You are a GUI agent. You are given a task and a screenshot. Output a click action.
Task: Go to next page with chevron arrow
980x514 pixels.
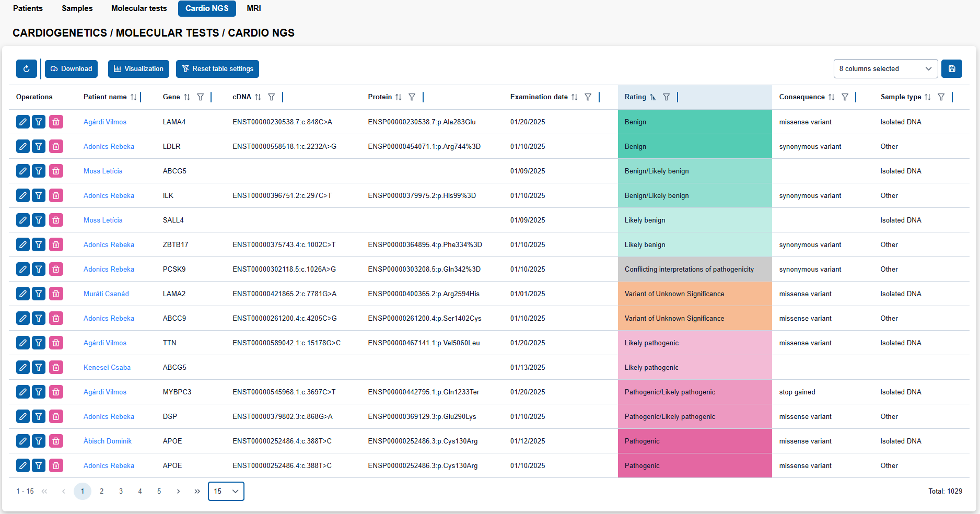178,492
